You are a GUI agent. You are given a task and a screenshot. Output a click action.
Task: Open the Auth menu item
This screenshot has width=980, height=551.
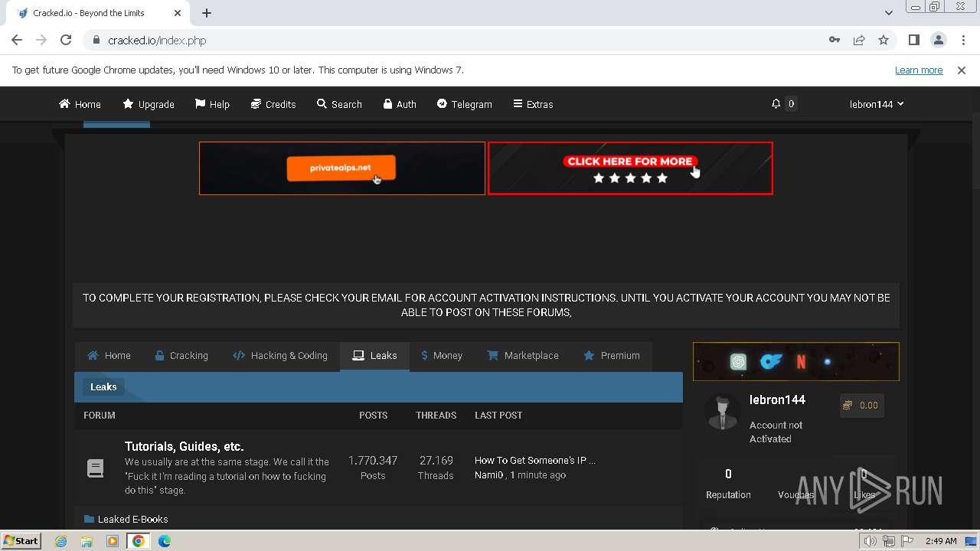point(400,104)
